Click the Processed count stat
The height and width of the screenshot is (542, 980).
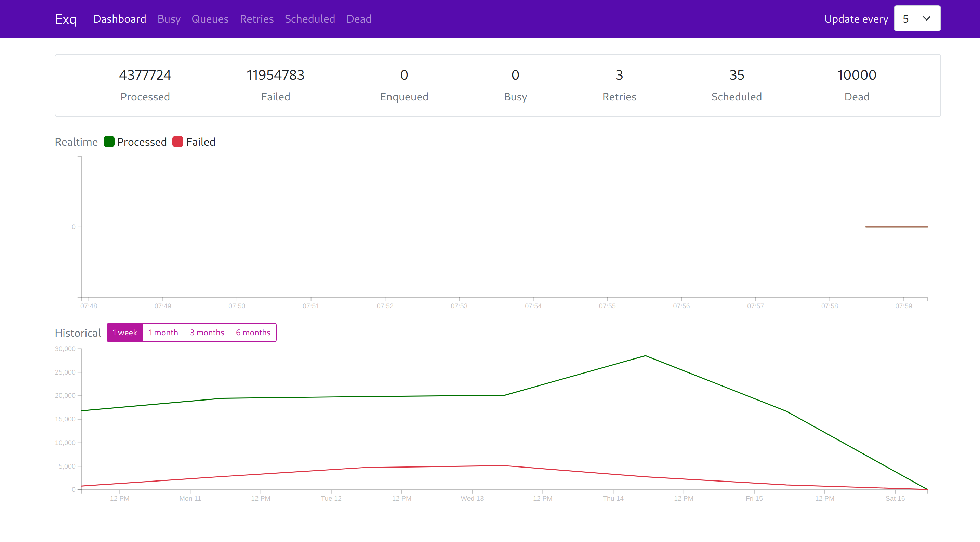(x=145, y=75)
